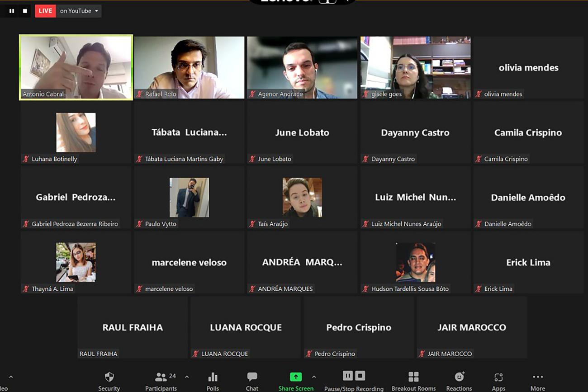Select Gabriel Pedroza Bezerra Ribeiro name label

point(75,224)
